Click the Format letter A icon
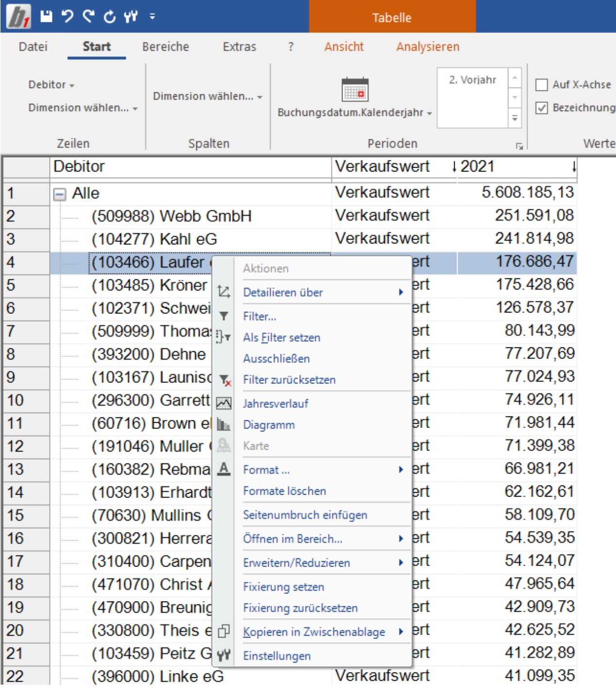 tap(224, 469)
